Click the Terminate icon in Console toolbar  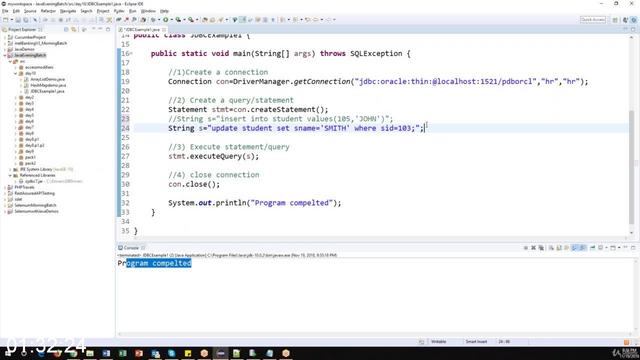[526, 248]
